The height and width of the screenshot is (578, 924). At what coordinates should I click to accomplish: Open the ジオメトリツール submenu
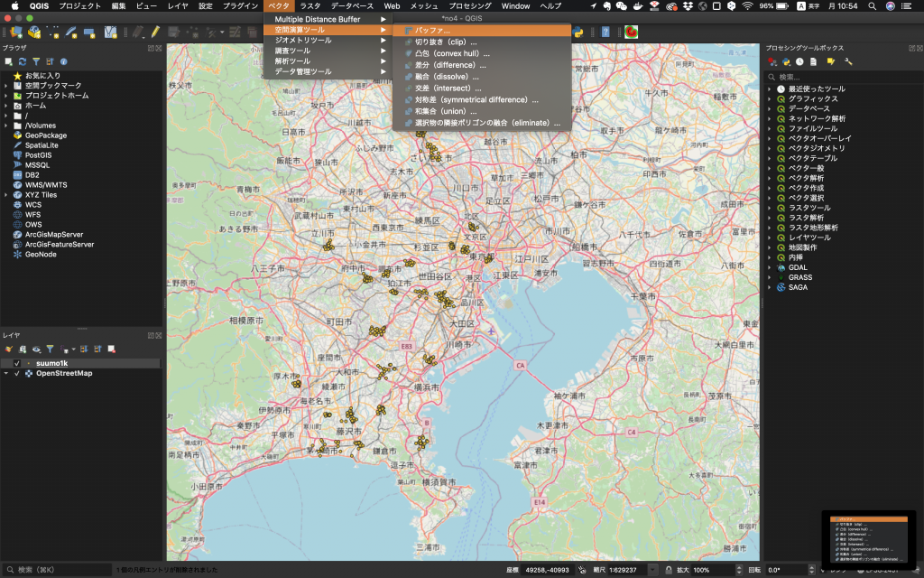click(x=328, y=40)
